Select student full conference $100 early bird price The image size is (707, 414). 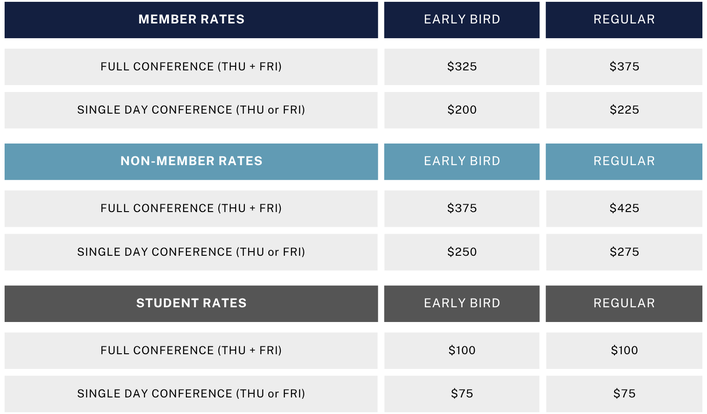(462, 351)
